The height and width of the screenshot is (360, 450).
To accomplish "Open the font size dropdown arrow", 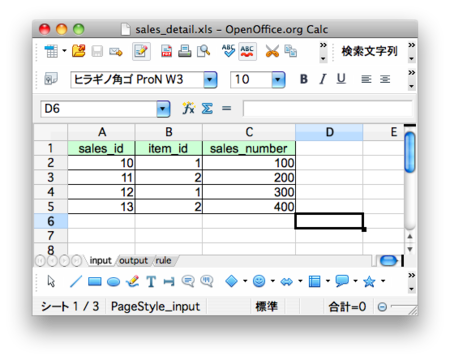I will click(278, 80).
